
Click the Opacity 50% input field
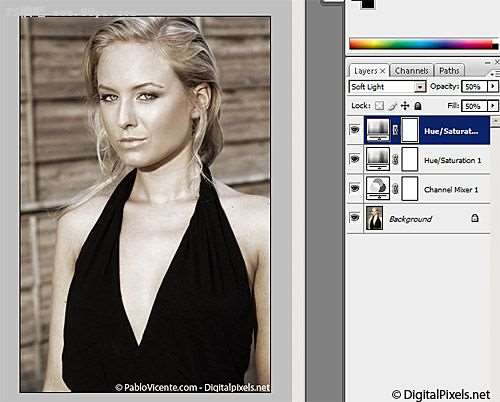(474, 87)
